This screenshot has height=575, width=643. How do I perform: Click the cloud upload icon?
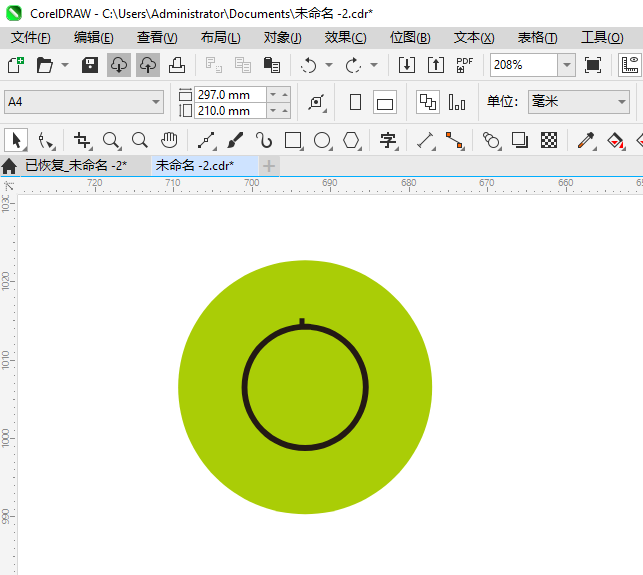[148, 65]
